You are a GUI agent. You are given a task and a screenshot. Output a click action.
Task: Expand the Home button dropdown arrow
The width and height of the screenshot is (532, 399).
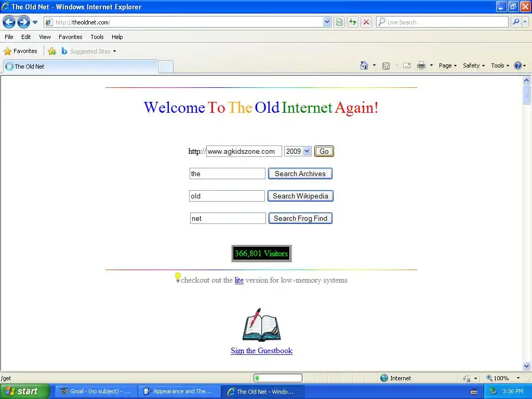tap(374, 65)
